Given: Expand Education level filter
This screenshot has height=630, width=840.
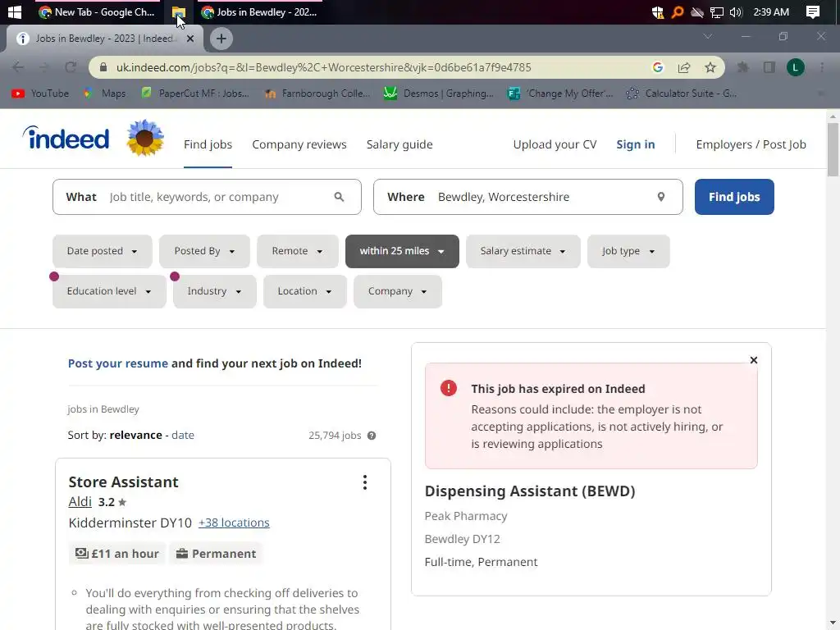Looking at the screenshot, I should pos(109,291).
